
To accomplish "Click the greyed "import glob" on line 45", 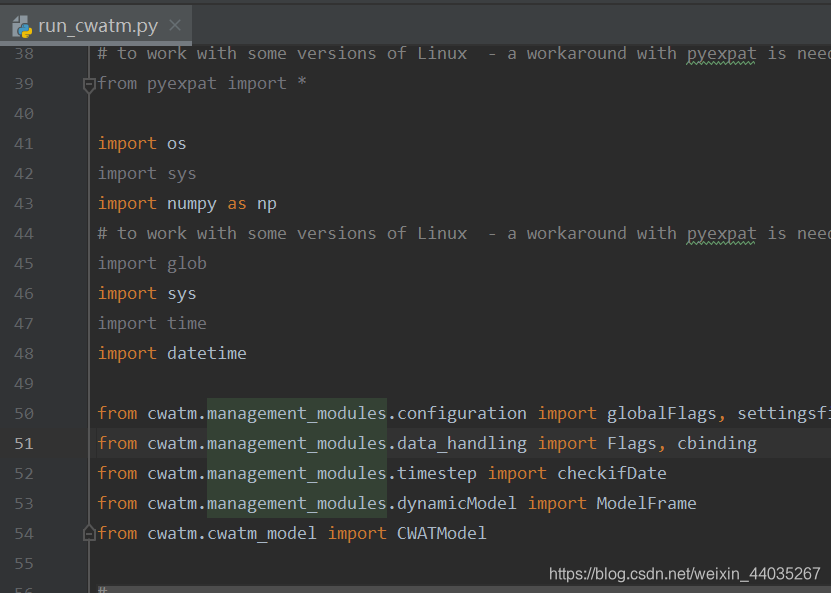I will (152, 263).
